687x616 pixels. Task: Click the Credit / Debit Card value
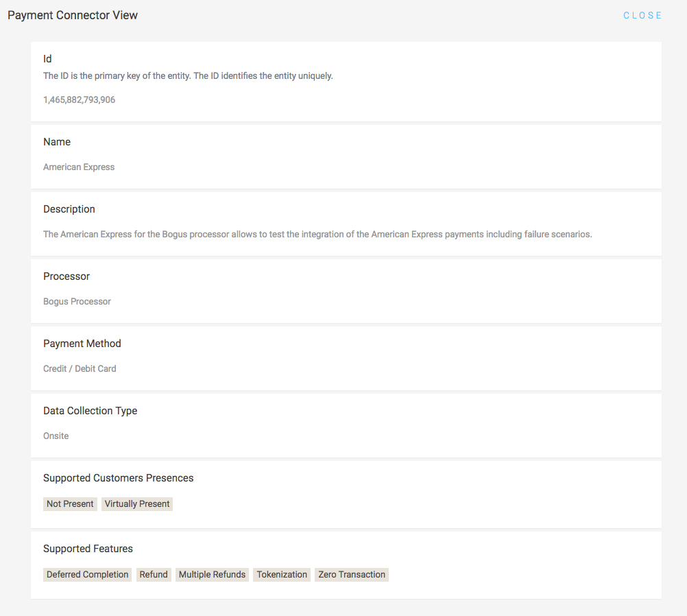(80, 369)
